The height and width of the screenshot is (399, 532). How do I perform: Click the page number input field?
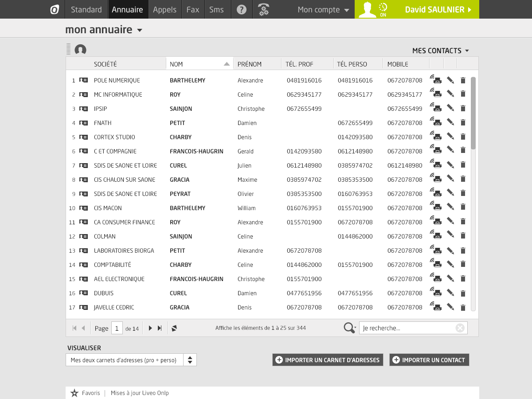(x=117, y=328)
